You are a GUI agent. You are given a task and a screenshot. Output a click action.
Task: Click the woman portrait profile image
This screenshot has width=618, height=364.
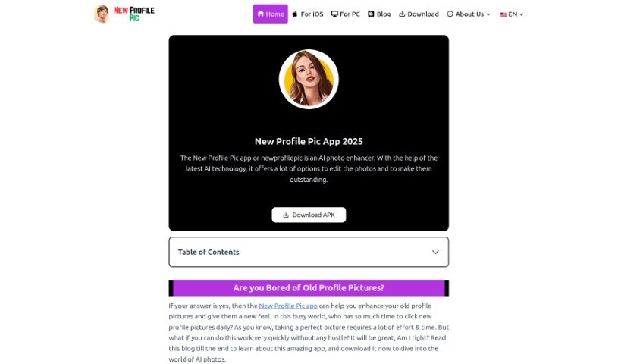(309, 79)
